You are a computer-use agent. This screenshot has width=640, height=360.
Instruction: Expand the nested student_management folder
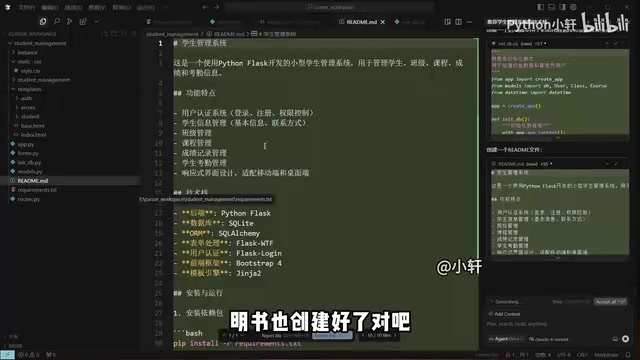44,80
